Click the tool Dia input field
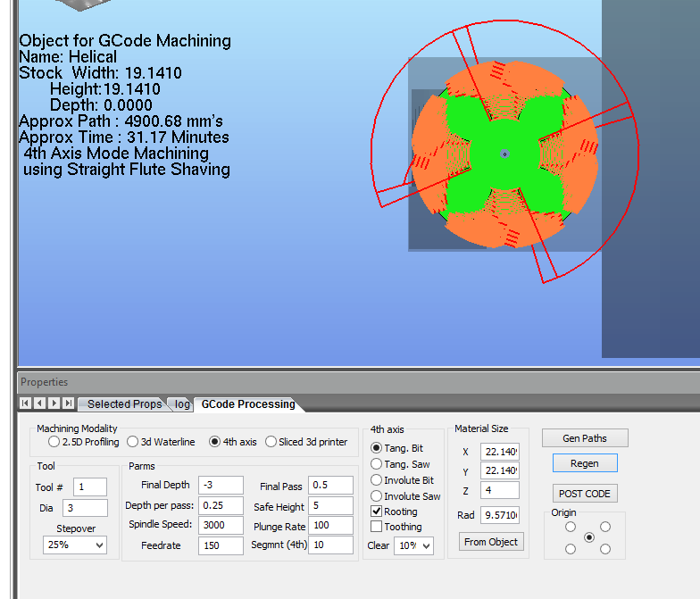700x599 pixels. click(86, 508)
